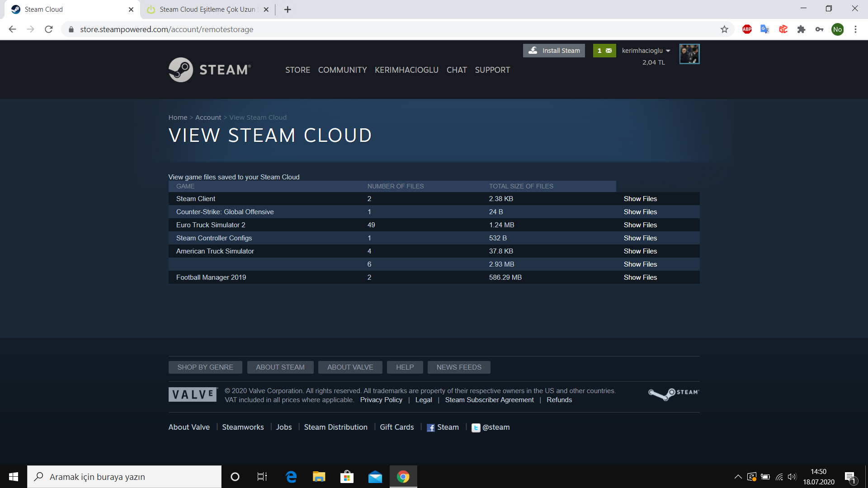Open the Chrome extensions puzzle icon

point(801,29)
